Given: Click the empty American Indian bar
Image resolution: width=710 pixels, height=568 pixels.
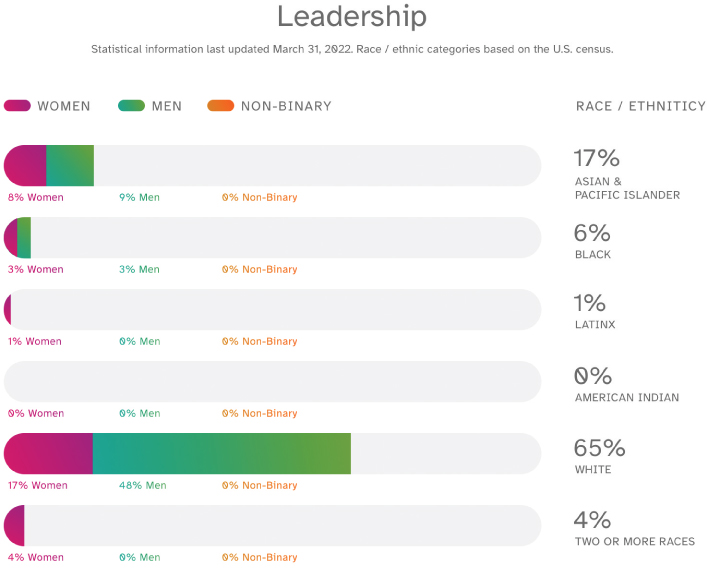Looking at the screenshot, I should 272,381.
